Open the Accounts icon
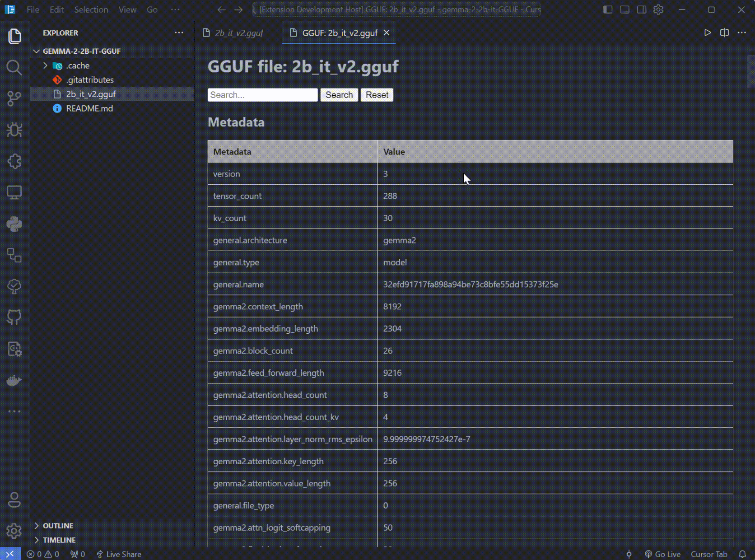This screenshot has width=755, height=560. (x=14, y=500)
